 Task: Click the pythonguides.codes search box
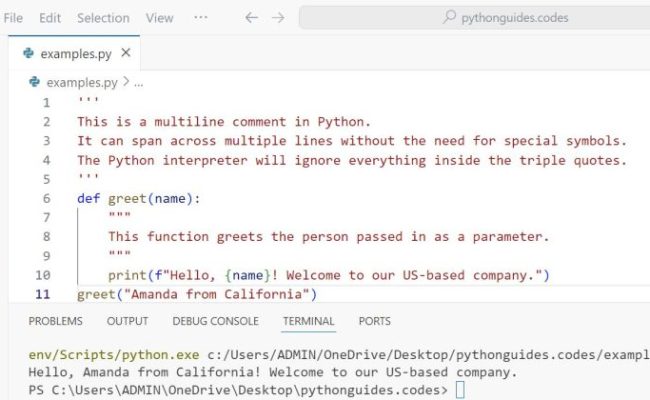pyautogui.click(x=474, y=17)
